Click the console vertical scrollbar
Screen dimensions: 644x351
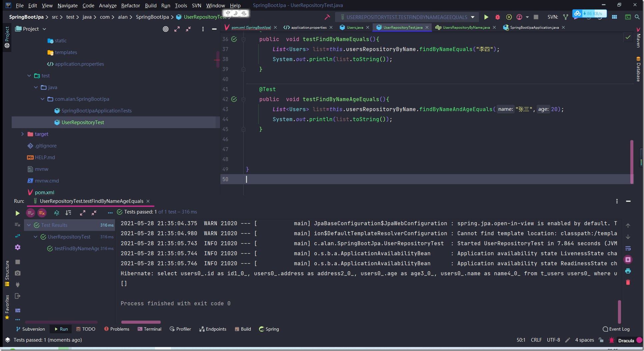pyautogui.click(x=620, y=312)
